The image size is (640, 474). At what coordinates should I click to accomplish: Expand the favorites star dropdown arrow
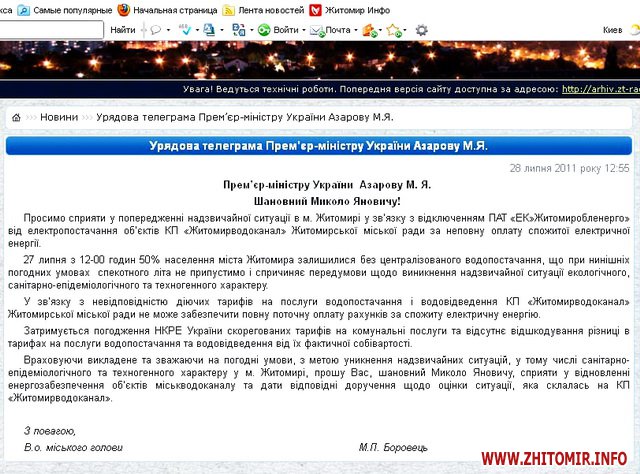tap(405, 31)
